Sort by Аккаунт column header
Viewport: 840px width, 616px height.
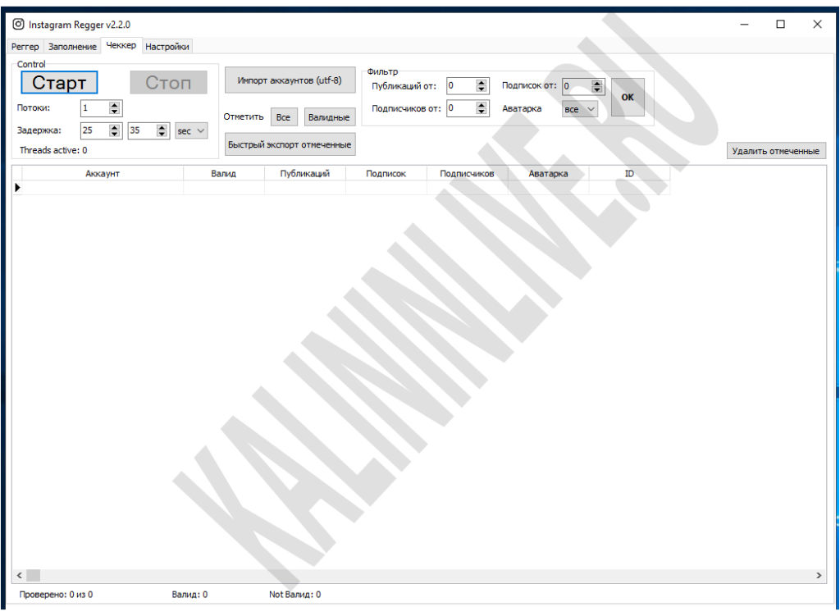pos(103,174)
